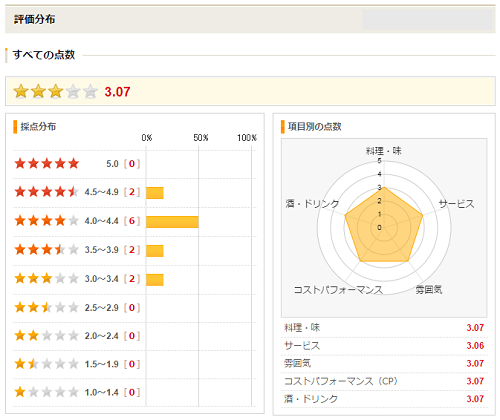Viewport: 500px width, 420px height.
Task: Click the 2.5~2.9 star rating icons
Action: 47,307
